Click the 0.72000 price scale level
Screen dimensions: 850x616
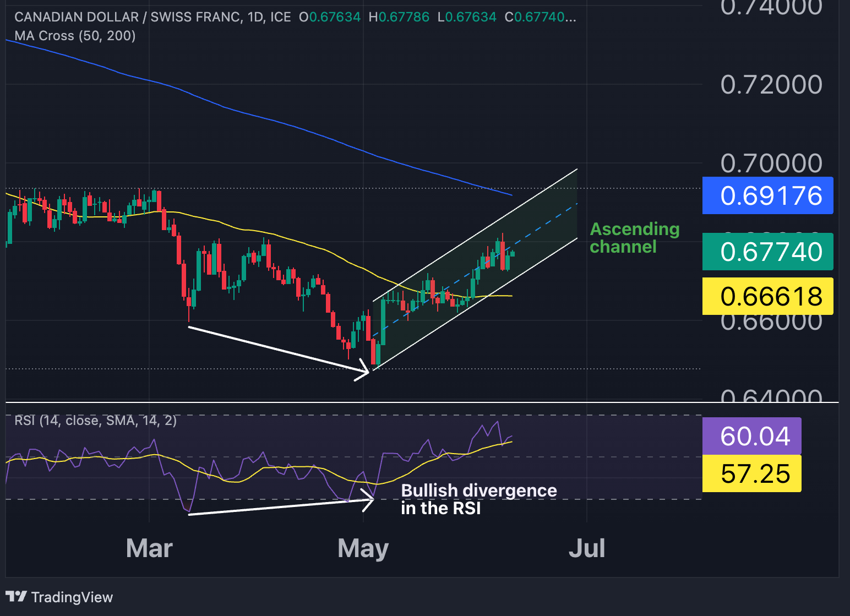click(x=771, y=84)
